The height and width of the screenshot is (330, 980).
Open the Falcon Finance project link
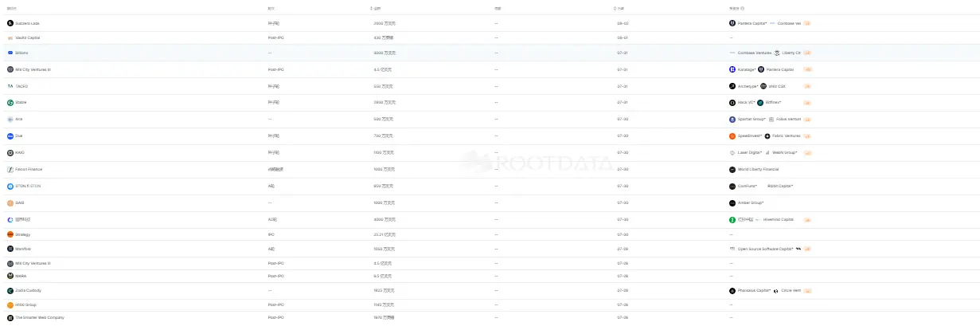pyautogui.click(x=29, y=169)
